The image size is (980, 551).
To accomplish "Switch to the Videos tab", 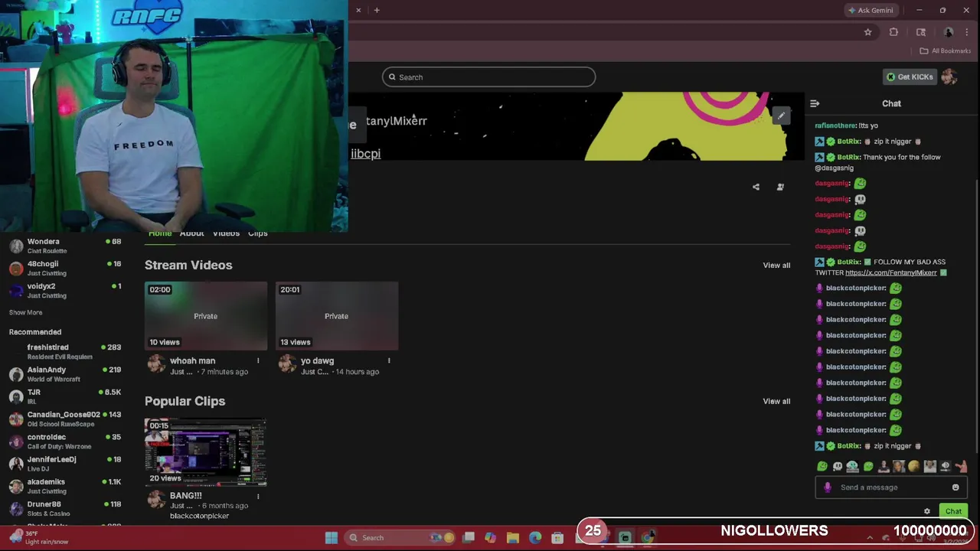I will click(x=226, y=233).
